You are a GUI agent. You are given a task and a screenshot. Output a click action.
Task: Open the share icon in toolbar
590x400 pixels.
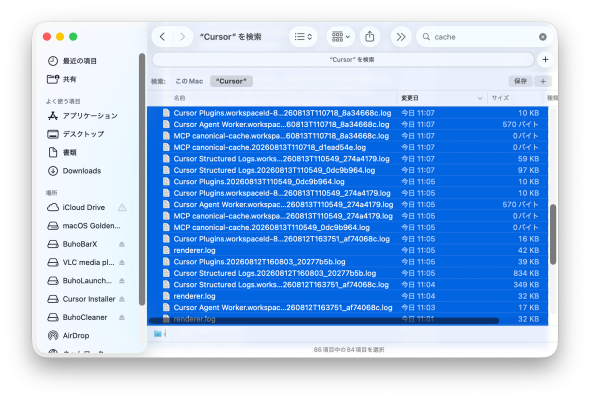[x=370, y=37]
